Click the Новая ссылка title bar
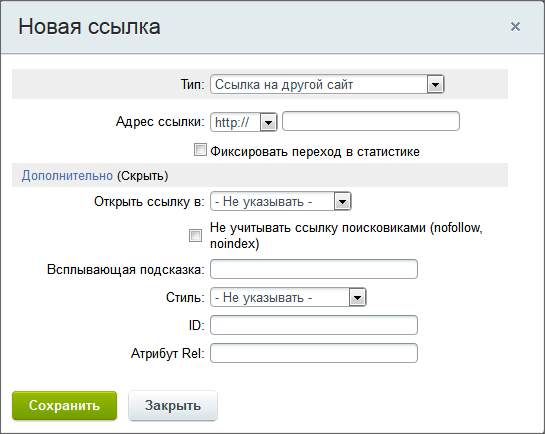Viewport: 545px width, 434px height. pos(272,27)
